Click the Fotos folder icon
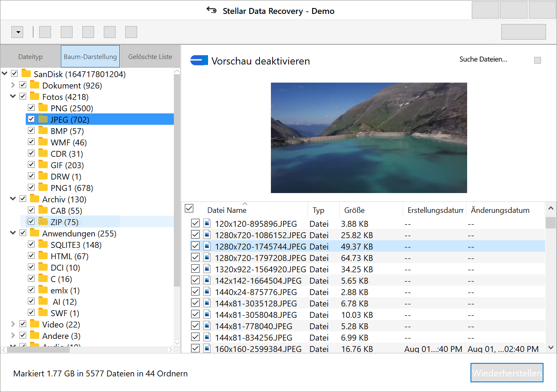The height and width of the screenshot is (392, 557). (x=35, y=96)
